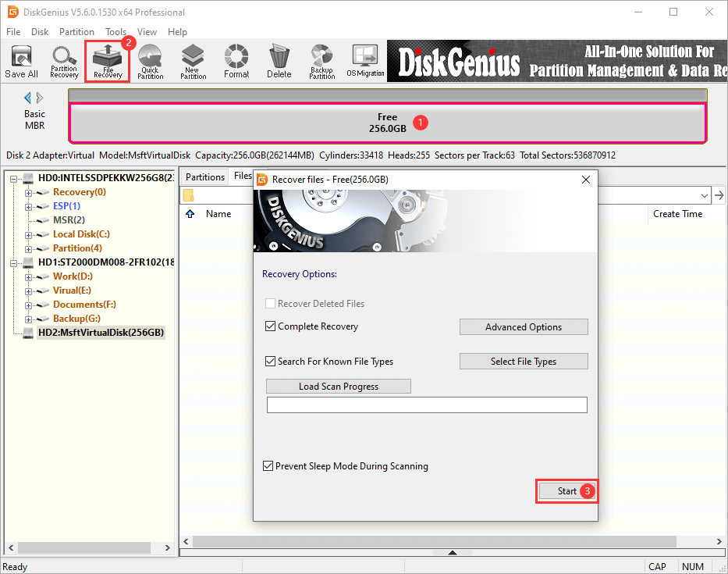Click the go arrow beside path box
The height and width of the screenshot is (574, 728).
tap(719, 195)
